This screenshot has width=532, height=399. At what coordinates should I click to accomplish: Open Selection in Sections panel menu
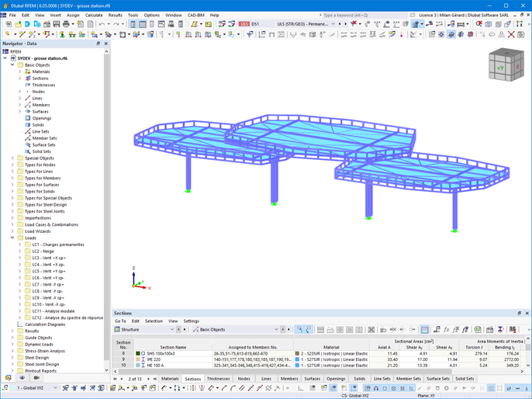(154, 321)
